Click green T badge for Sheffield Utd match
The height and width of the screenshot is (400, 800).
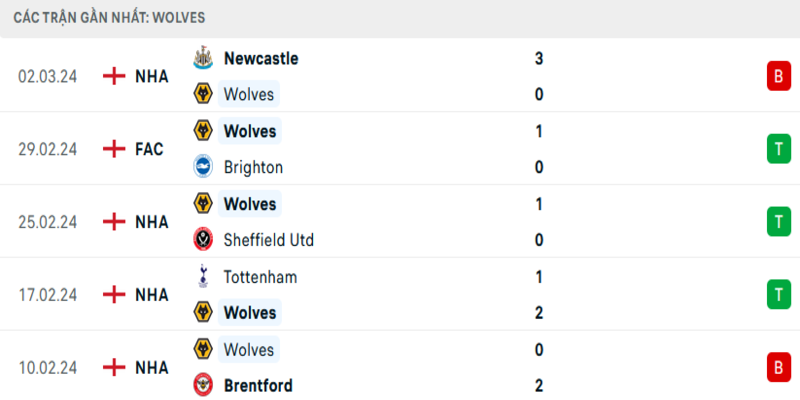(x=777, y=222)
